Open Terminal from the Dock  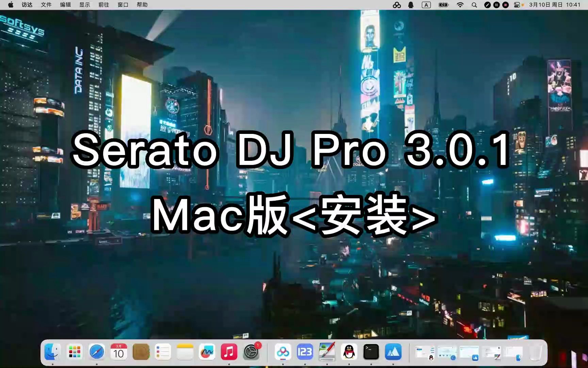point(371,352)
